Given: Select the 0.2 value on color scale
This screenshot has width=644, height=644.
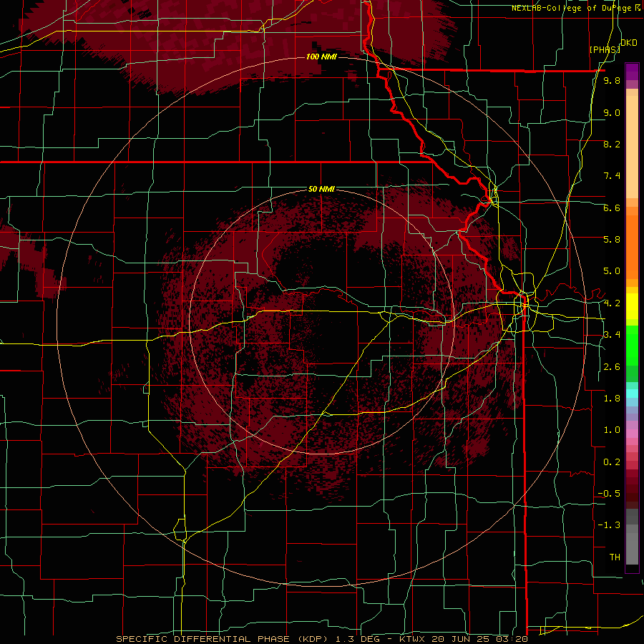Looking at the screenshot, I should [x=612, y=462].
